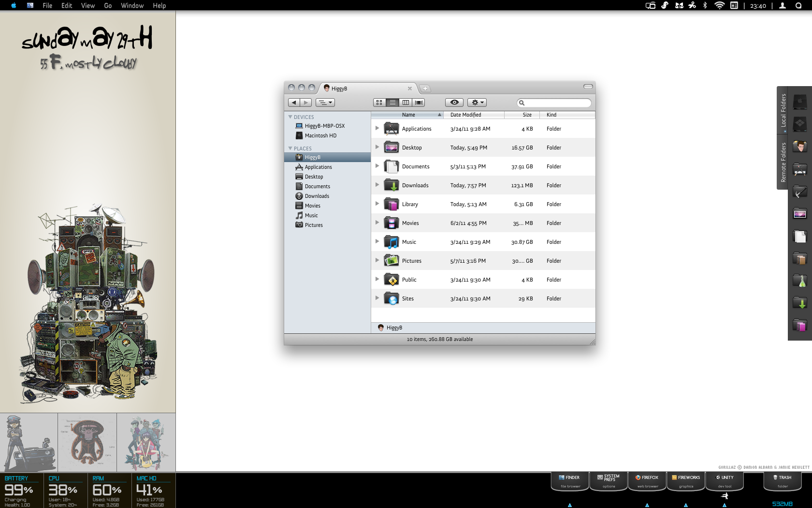
Task: Select the Pictures folder icon in list
Action: (391, 261)
